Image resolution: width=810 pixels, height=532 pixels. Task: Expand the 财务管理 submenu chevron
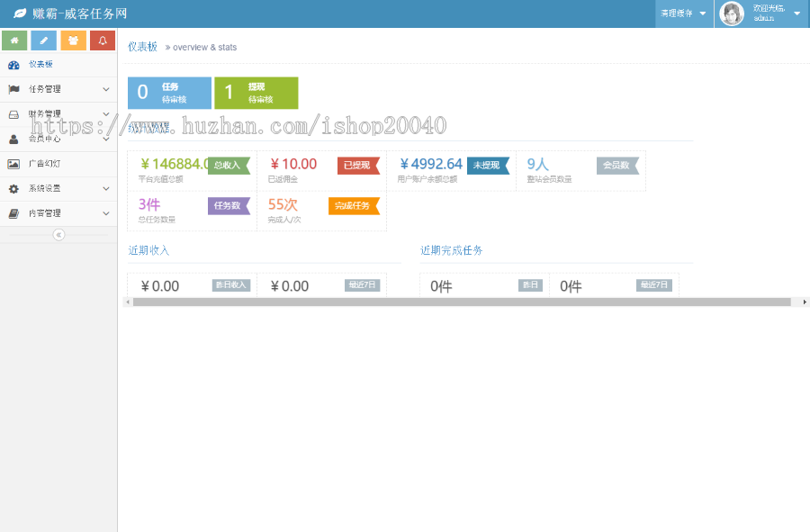107,114
